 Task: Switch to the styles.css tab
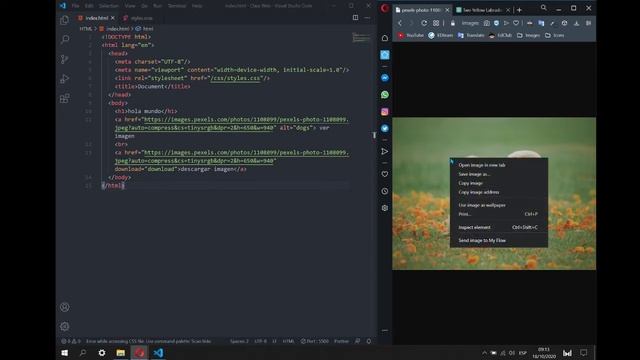pos(138,18)
